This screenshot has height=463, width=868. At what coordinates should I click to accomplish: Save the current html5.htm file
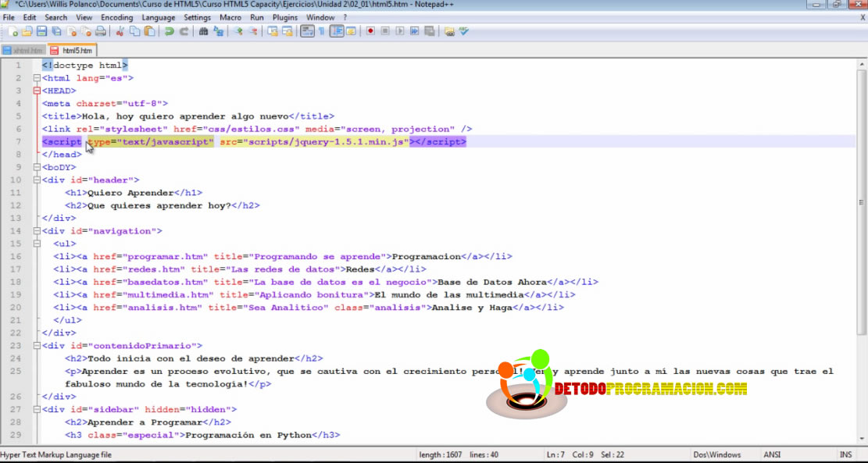click(x=41, y=32)
